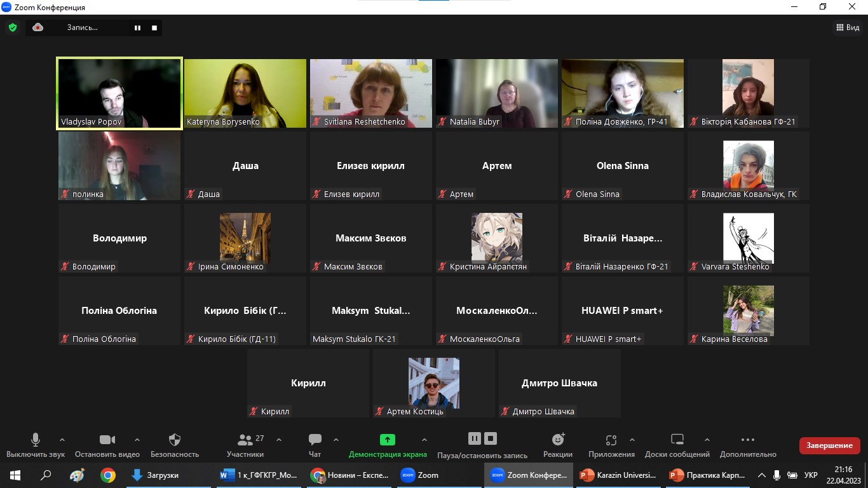
Task: Open the Участники participants panel
Action: click(x=245, y=440)
